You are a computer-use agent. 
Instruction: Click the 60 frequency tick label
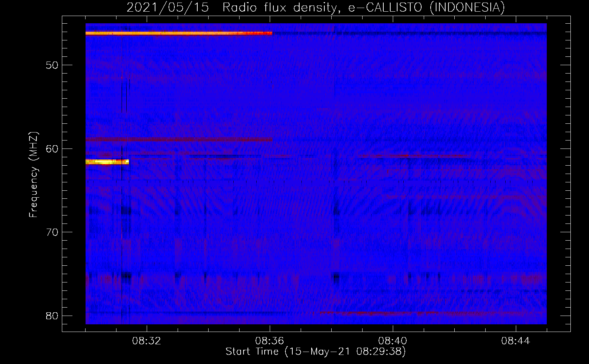52,149
